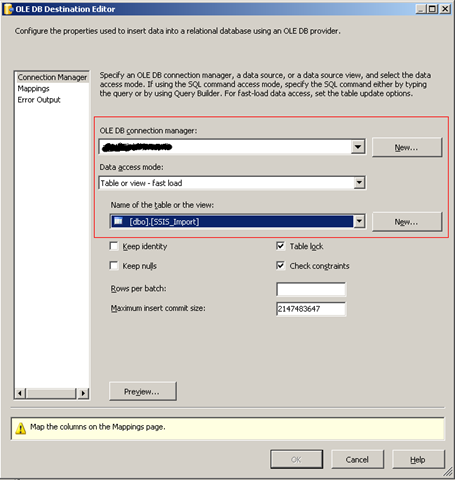Image resolution: width=455 pixels, height=480 pixels.
Task: Minimize the editor dialog window
Action: (421, 9)
